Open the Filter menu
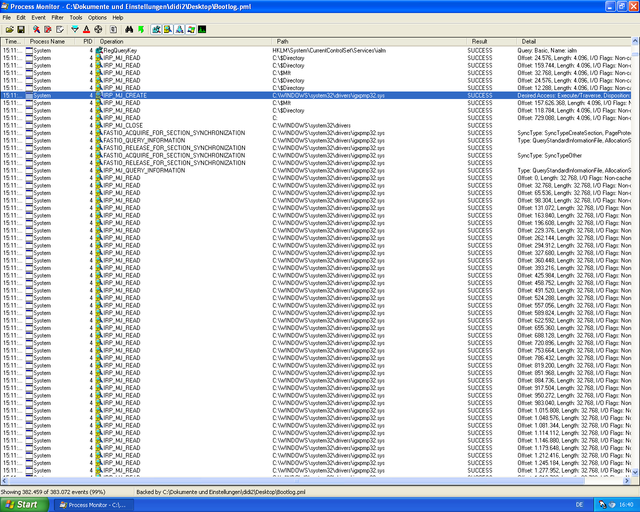640x512 pixels. [x=58, y=18]
